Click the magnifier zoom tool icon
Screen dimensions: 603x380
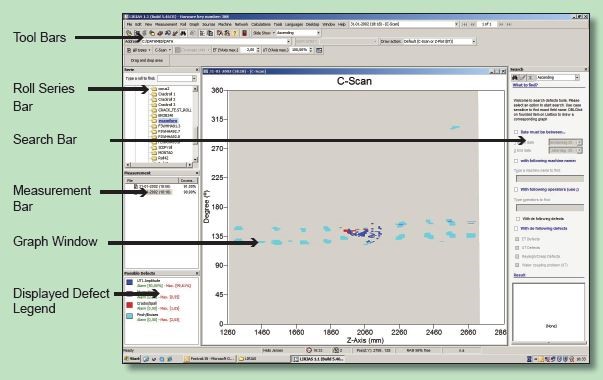tap(167, 33)
